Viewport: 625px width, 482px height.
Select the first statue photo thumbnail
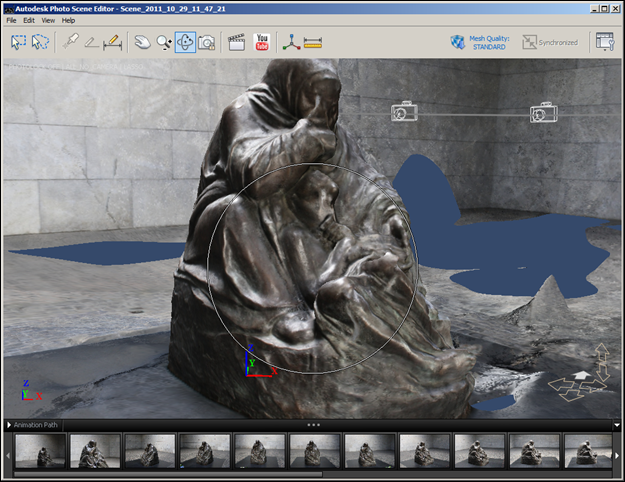[40, 451]
